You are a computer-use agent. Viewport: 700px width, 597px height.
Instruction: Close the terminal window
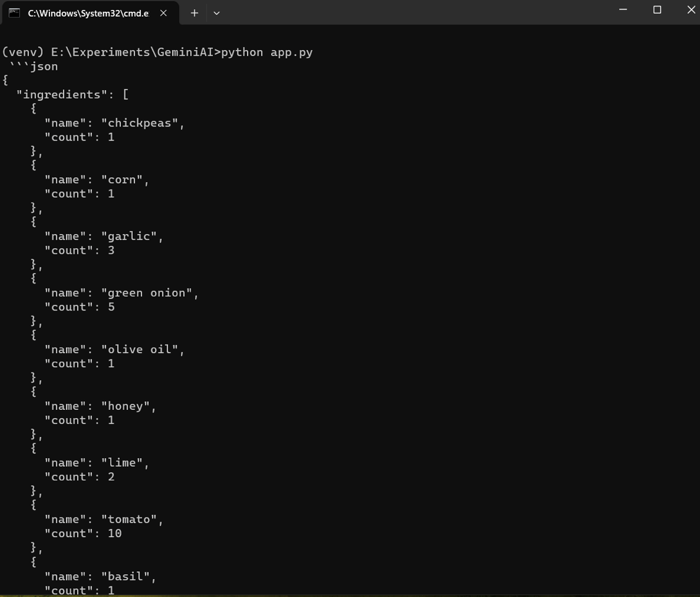(691, 9)
